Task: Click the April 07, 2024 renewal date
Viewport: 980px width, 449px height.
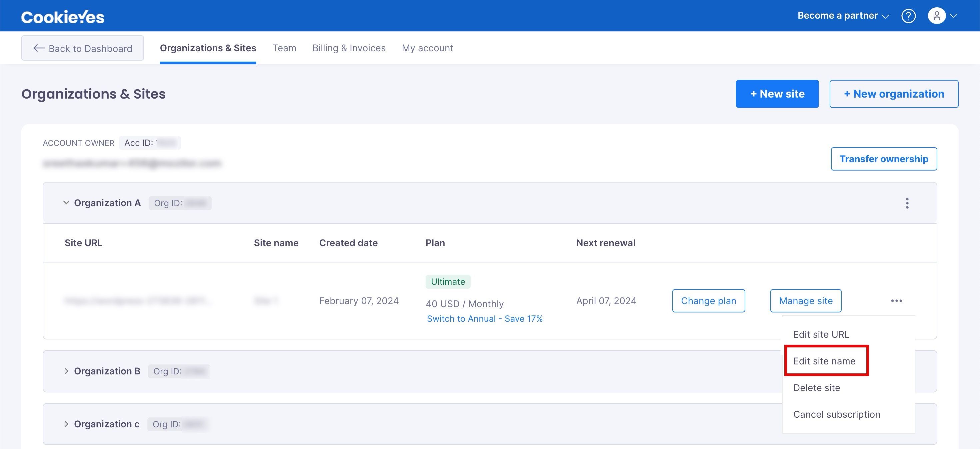Action: point(606,301)
